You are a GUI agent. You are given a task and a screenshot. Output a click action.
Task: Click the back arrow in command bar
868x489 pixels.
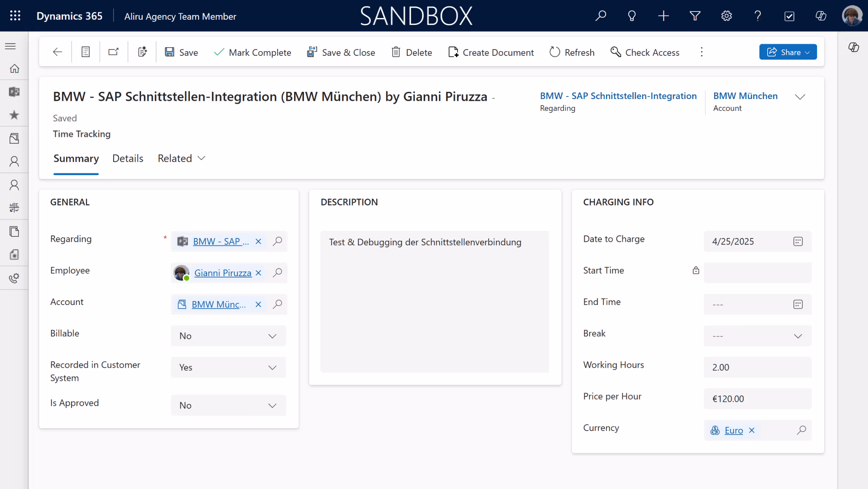click(57, 52)
